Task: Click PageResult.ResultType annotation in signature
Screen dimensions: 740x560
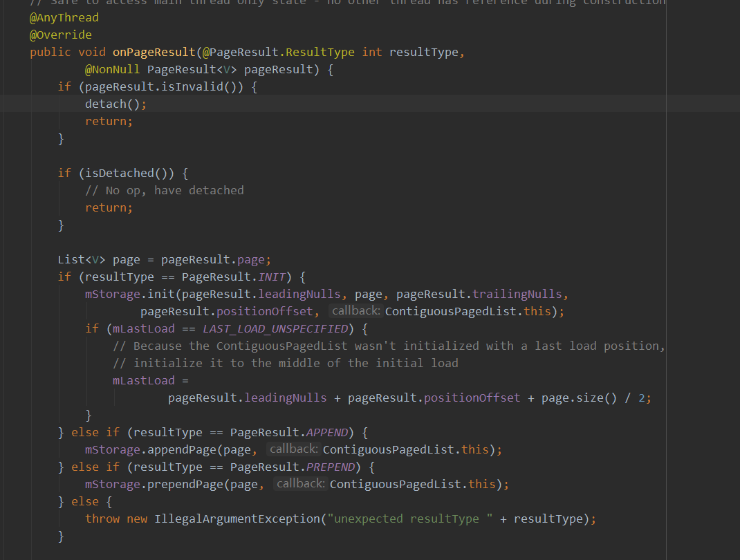Action: (x=279, y=53)
